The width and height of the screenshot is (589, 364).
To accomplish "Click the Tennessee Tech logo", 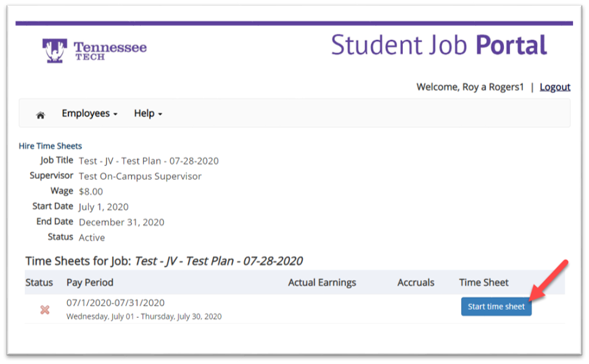I will 94,51.
